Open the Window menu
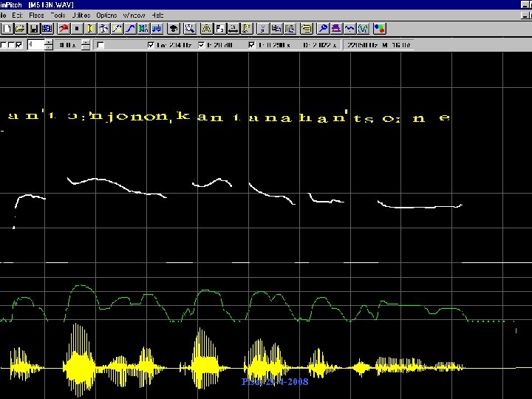 (134, 16)
